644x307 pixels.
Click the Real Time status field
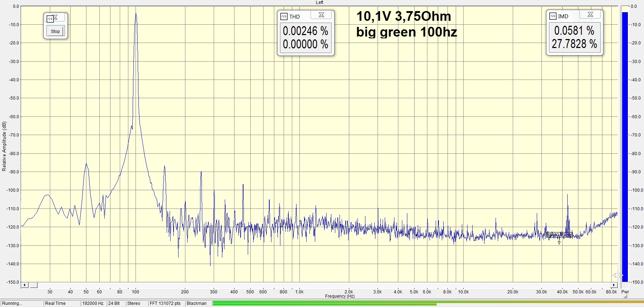click(62, 303)
